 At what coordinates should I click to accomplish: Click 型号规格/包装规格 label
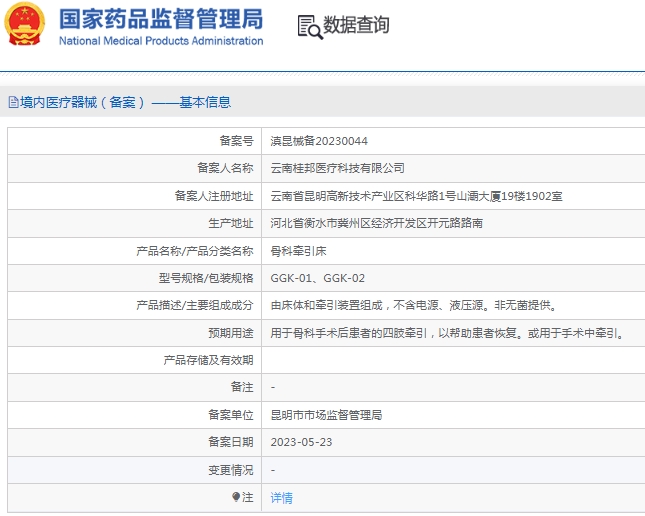coord(206,278)
